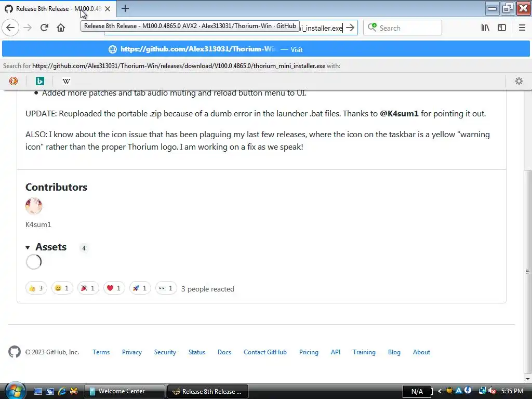The height and width of the screenshot is (399, 532).
Task: Visit the suggested github.com Thorium-Win URL
Action: [266, 49]
